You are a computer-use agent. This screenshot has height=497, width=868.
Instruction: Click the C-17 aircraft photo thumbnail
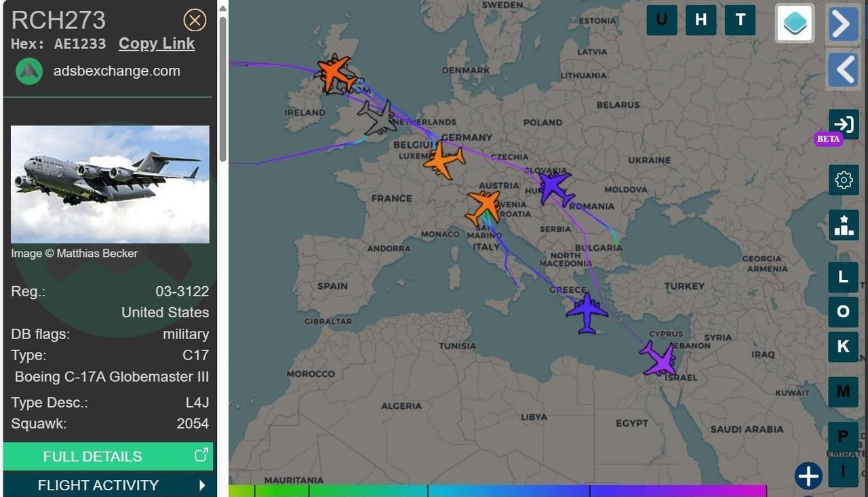point(110,184)
